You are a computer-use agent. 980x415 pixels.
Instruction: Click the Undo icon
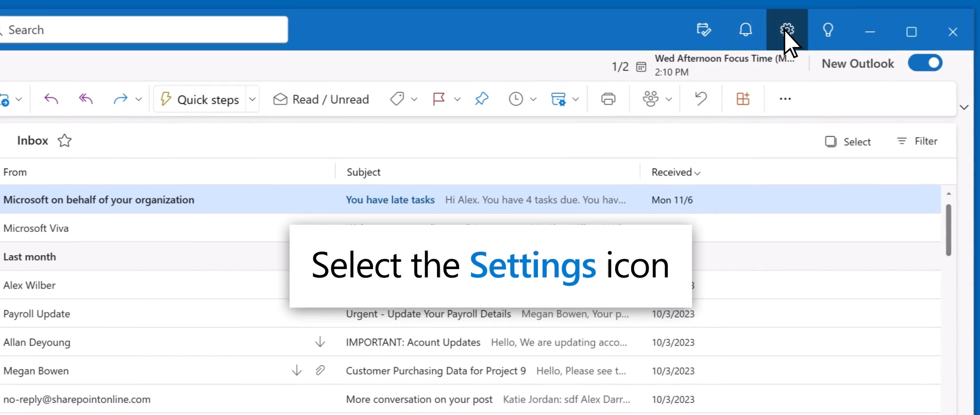[x=701, y=98]
